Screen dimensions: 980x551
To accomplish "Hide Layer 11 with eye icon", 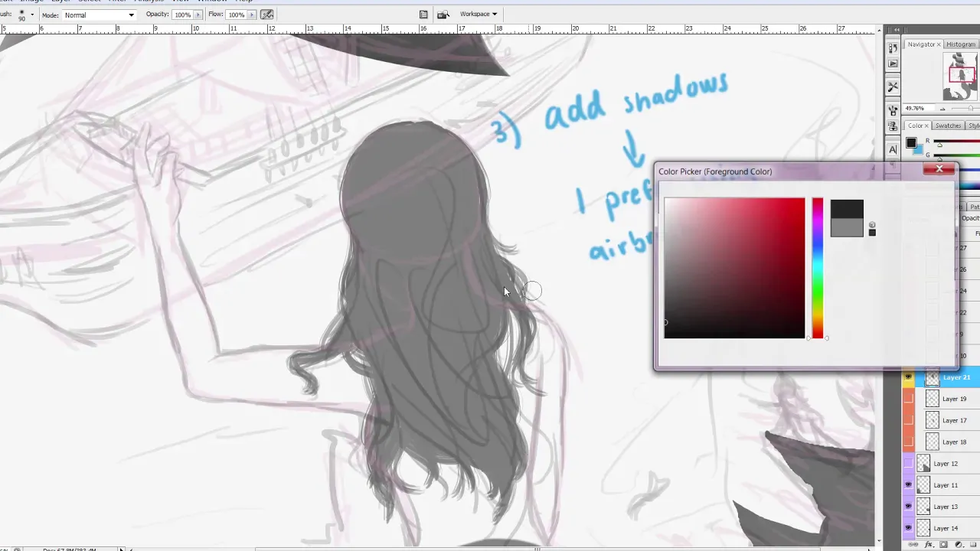I will pyautogui.click(x=909, y=484).
